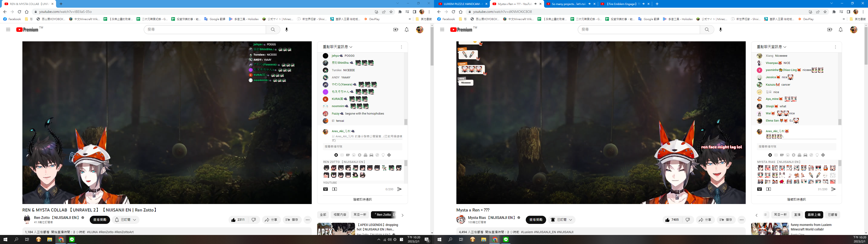Expand chat mode dropdown in left window
The image size is (868, 244).
coord(338,47)
